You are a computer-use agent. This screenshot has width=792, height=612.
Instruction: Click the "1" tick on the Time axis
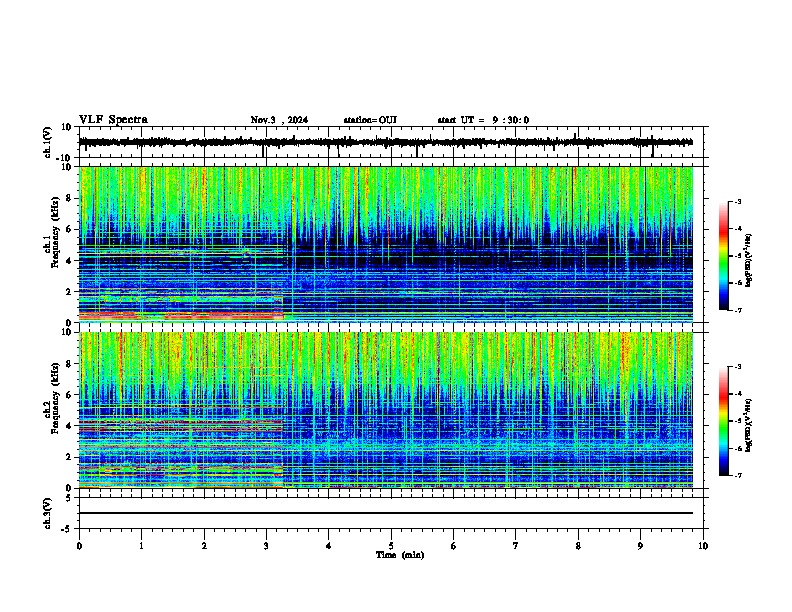141,546
